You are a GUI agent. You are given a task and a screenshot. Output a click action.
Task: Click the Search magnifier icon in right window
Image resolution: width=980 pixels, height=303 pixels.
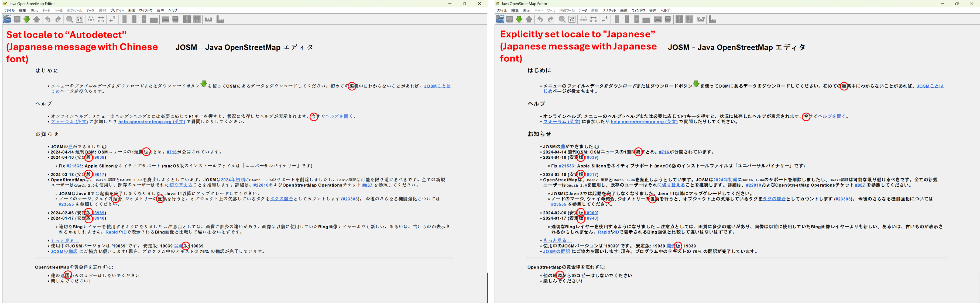(x=562, y=19)
